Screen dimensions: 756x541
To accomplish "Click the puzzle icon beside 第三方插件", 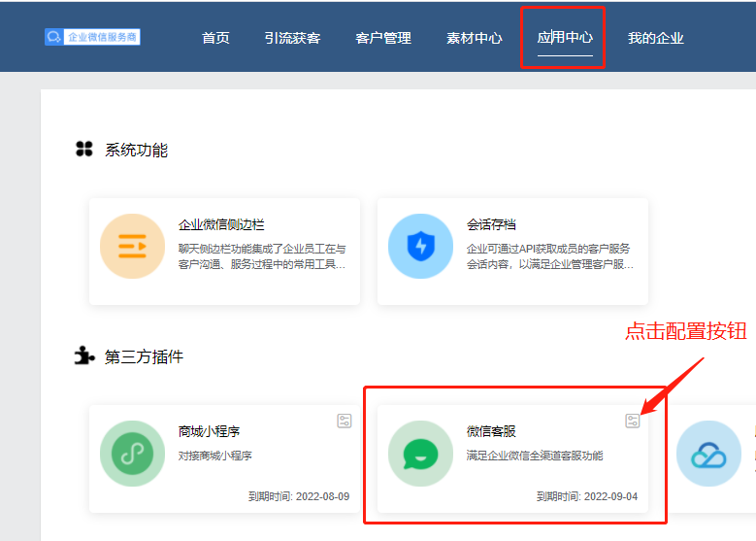I will (x=84, y=356).
